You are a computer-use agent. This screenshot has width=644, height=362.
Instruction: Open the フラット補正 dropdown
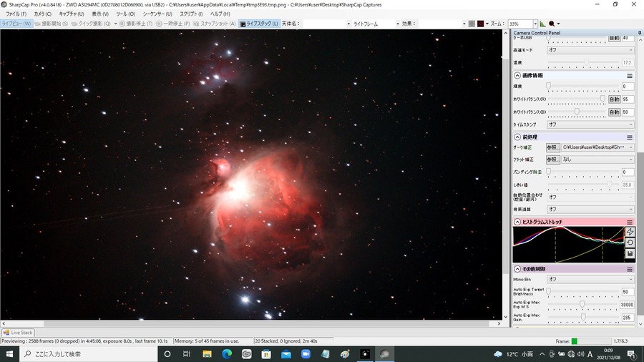click(597, 160)
